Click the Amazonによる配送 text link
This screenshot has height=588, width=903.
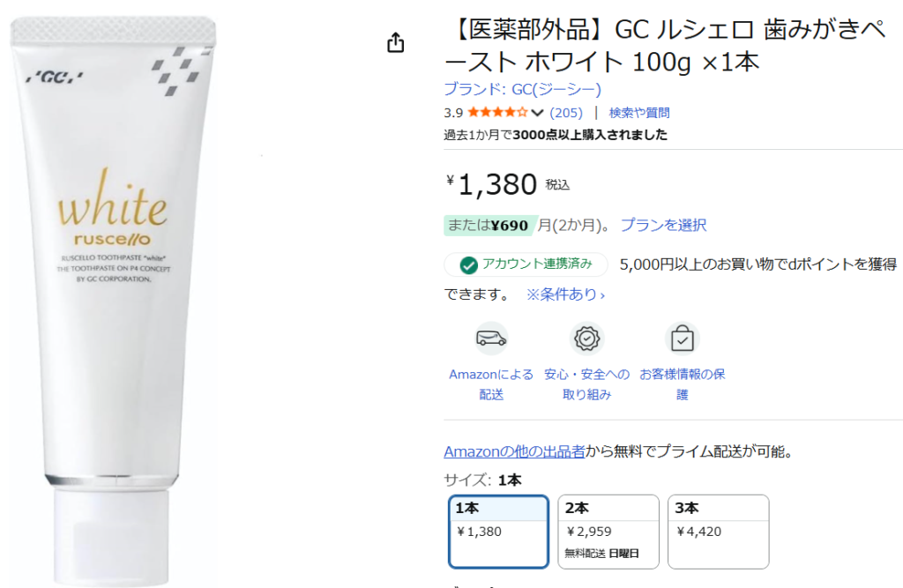(x=491, y=384)
